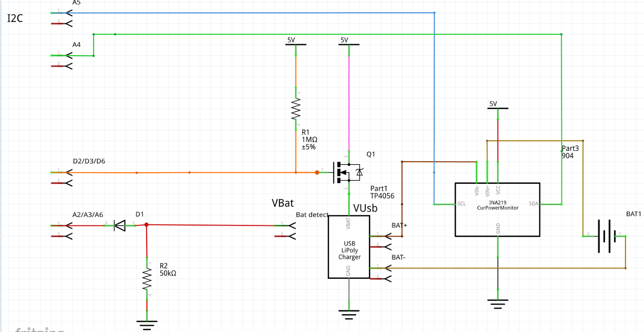
Task: Click the 5V power symbol above INA219
Action: 498,108
